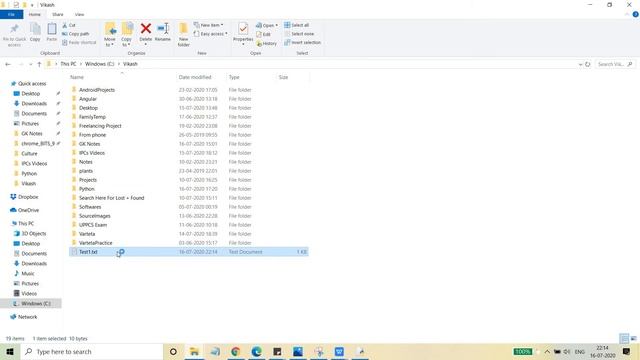640x360 pixels.
Task: Switch to the Share ribbon tab
Action: click(x=58, y=14)
